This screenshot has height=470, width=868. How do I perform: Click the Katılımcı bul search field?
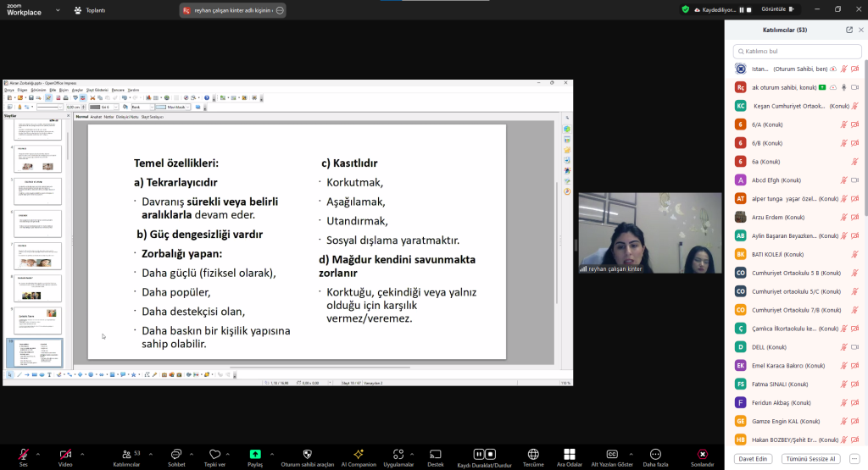tap(797, 51)
